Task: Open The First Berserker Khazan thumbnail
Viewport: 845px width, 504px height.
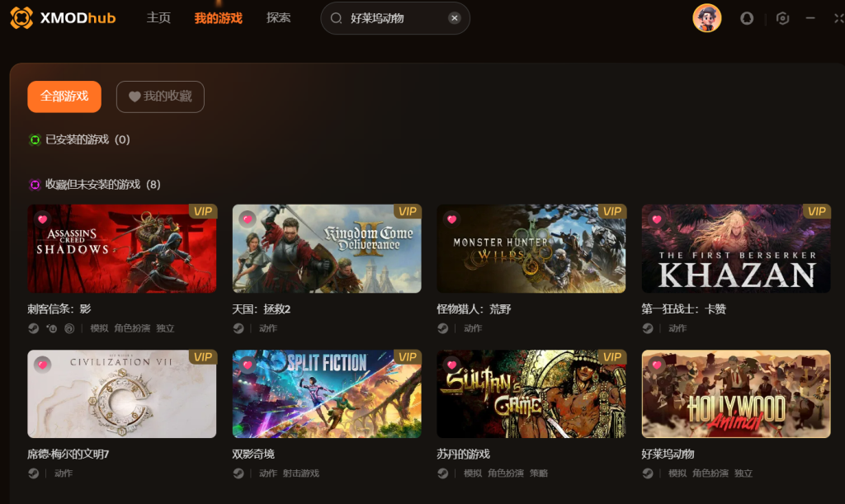Action: [735, 249]
